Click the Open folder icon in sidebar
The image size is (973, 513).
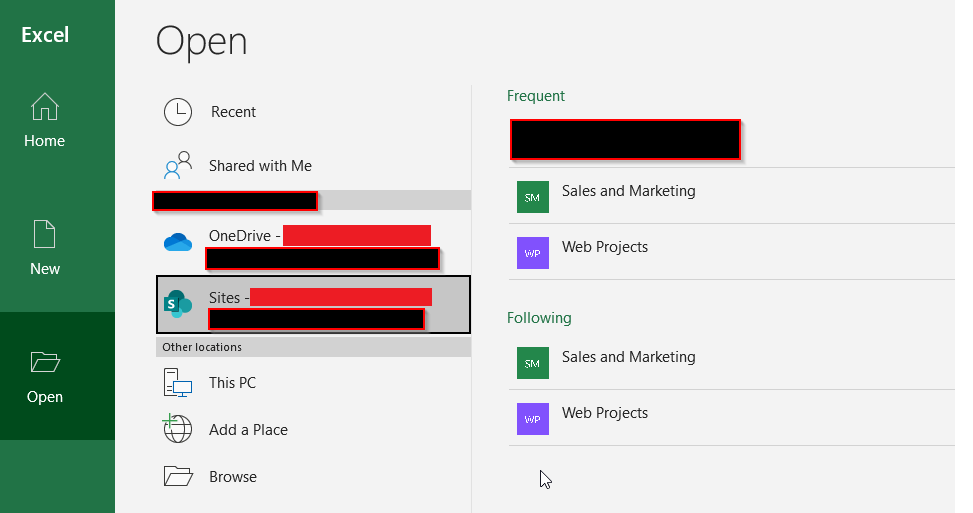[x=45, y=361]
